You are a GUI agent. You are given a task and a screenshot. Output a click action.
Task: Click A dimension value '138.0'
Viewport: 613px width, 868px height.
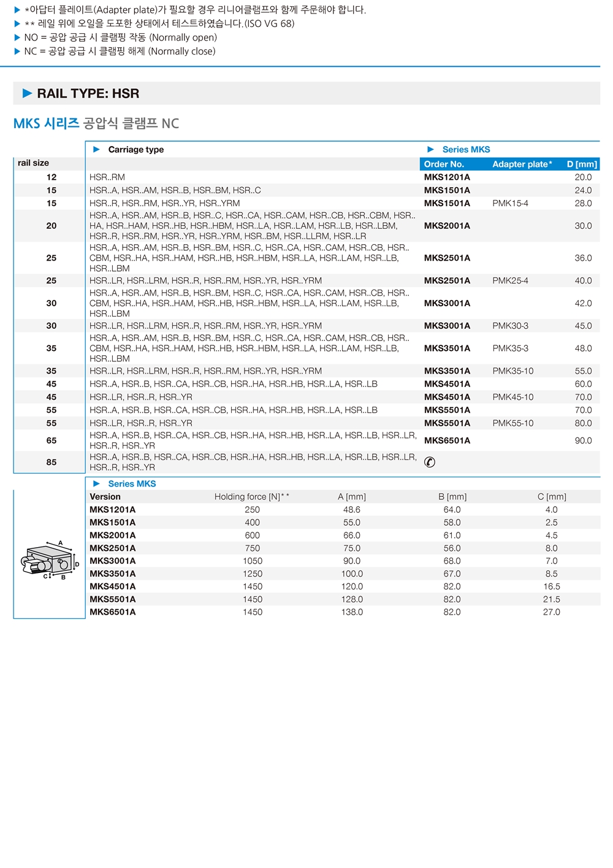coord(352,612)
